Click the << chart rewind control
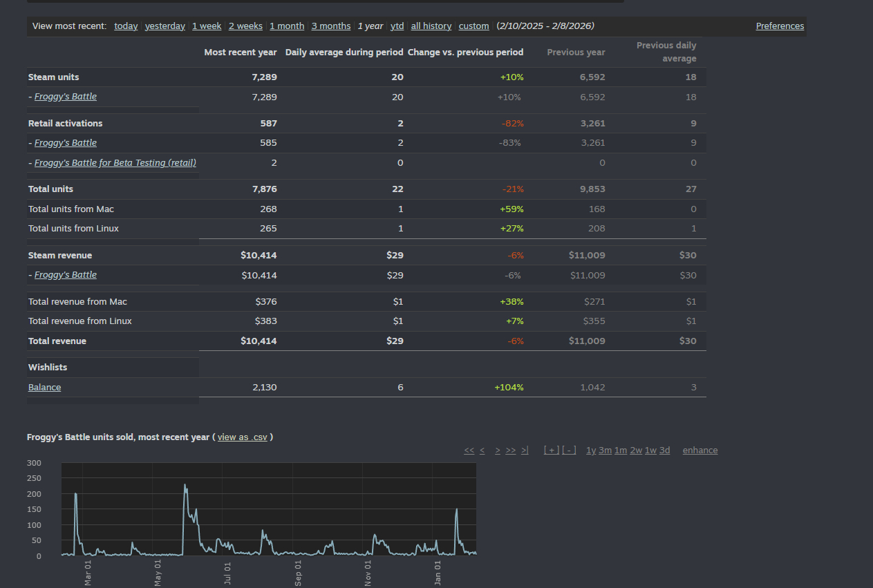This screenshot has width=873, height=588. pos(469,451)
